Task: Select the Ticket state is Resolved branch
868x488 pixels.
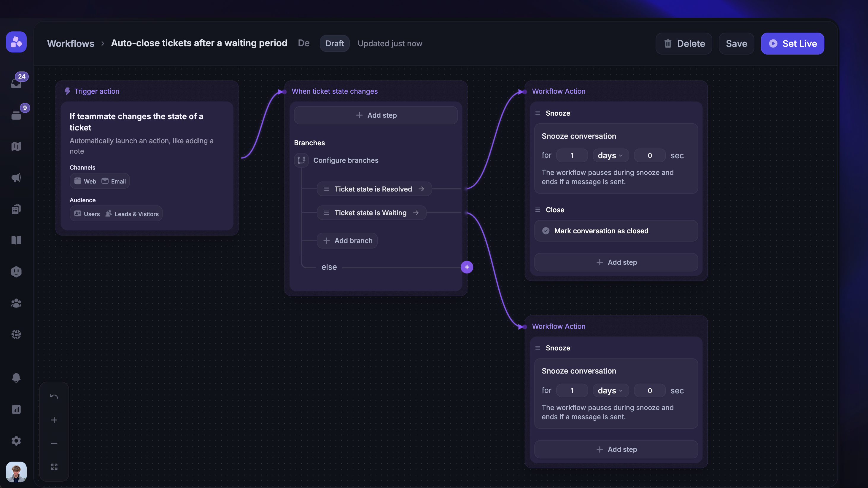Action: [374, 189]
